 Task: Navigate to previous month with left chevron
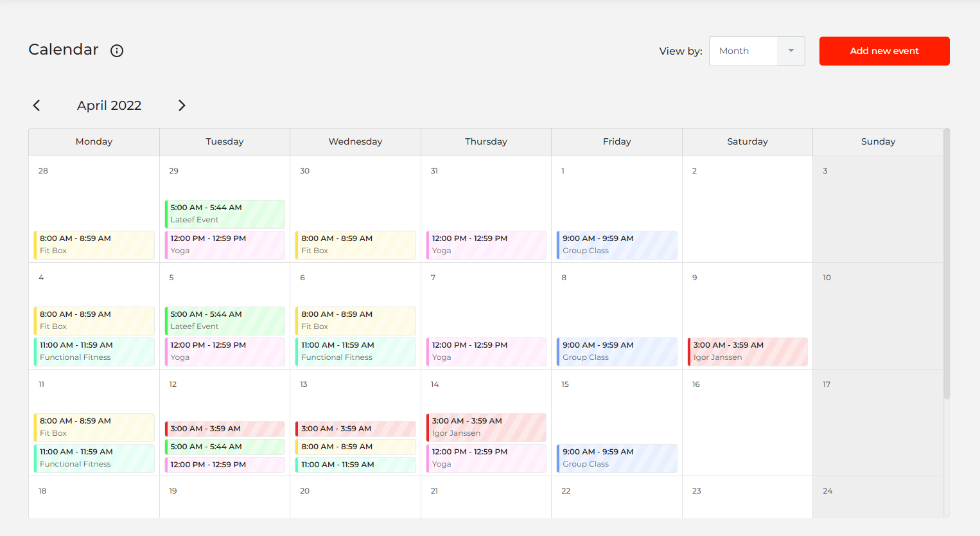pyautogui.click(x=37, y=105)
